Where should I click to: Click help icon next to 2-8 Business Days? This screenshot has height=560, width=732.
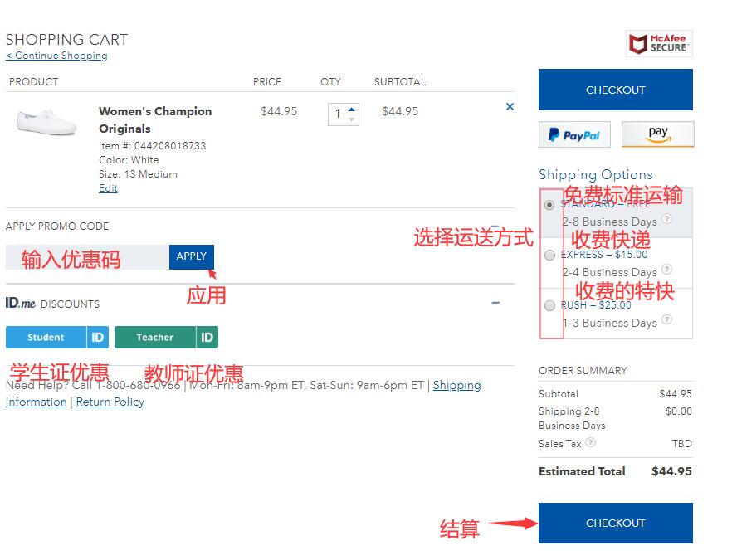667,220
